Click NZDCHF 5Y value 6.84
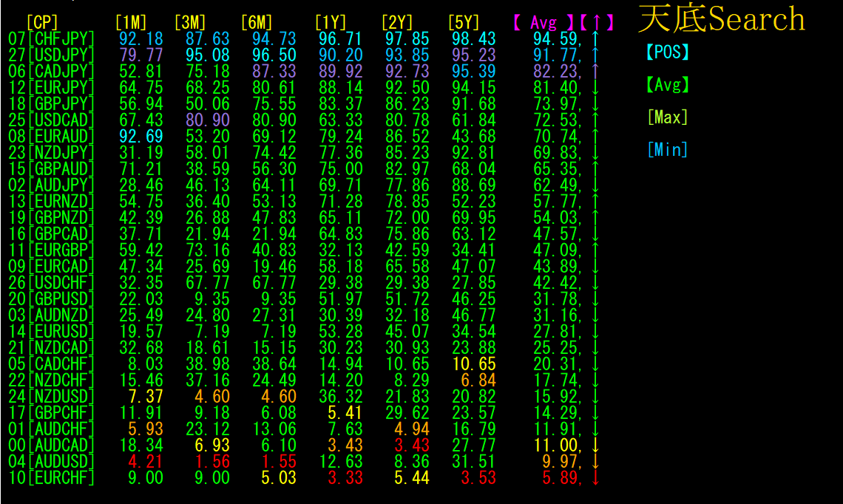This screenshot has height=504, width=843. pyautogui.click(x=478, y=380)
